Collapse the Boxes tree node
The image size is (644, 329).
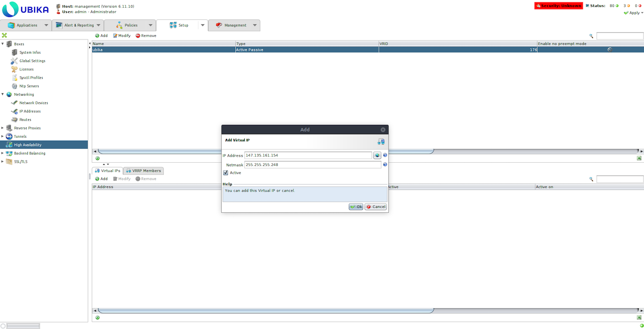[3, 44]
